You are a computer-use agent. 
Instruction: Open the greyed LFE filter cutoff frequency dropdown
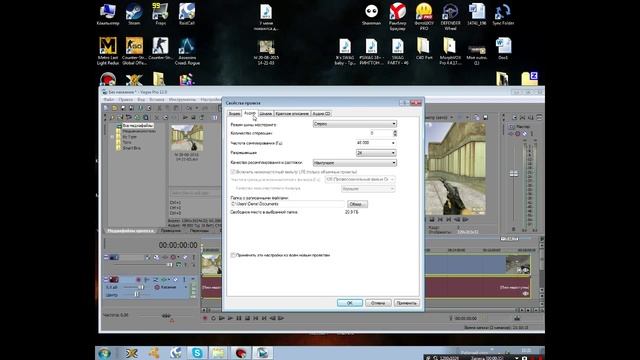[360, 179]
